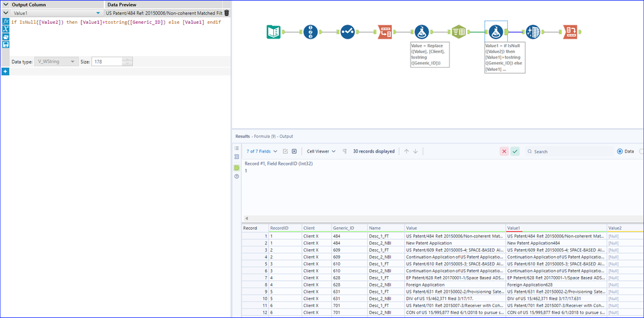Screen dimensions: 644x318
Task: Select the highlighted Formula tool with IsNull annotation
Action: 495,32
